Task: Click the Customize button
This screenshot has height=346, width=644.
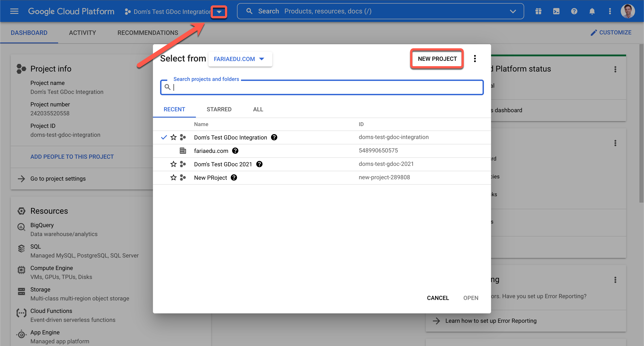Action: 611,32
